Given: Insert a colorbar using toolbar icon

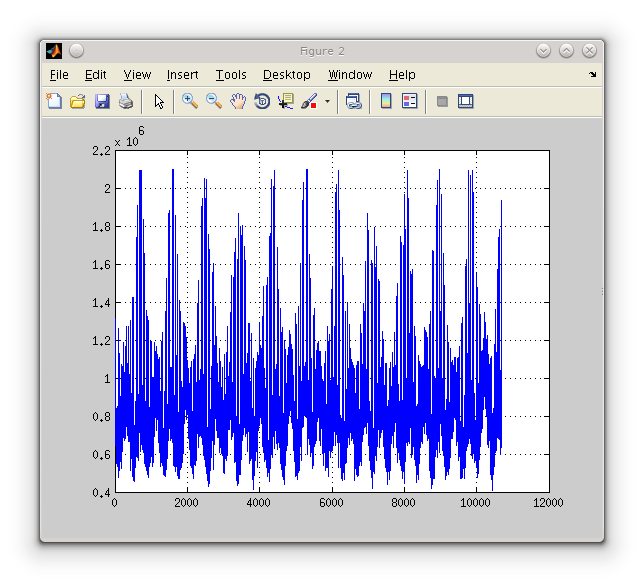Looking at the screenshot, I should [x=386, y=101].
